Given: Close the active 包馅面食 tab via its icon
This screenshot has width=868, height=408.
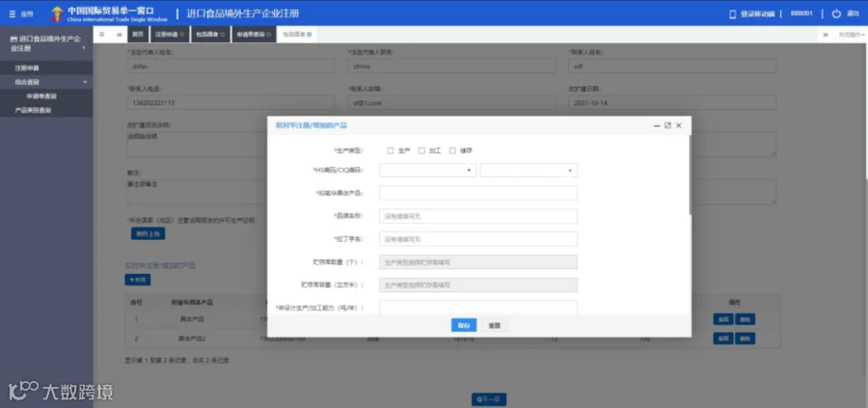Looking at the screenshot, I should coord(309,35).
